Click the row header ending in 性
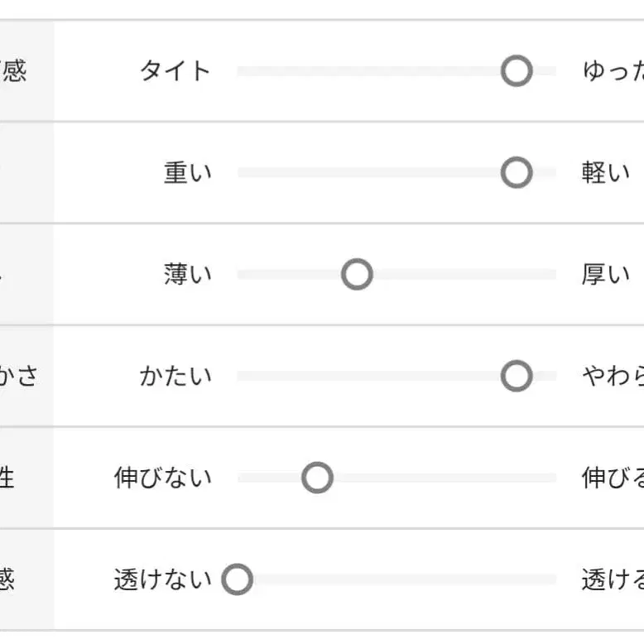The height and width of the screenshot is (644, 644). tap(8, 478)
